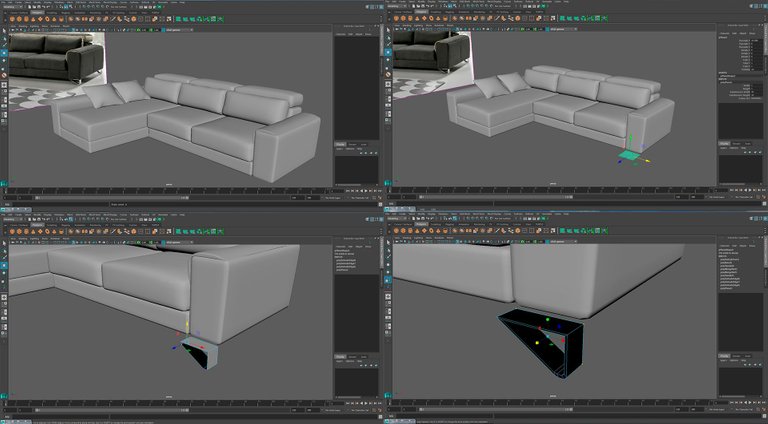Screen dimensions: 768x424
Task: Click range slider bar in gizmo-free full-sofa window
Action: [x=112, y=198]
